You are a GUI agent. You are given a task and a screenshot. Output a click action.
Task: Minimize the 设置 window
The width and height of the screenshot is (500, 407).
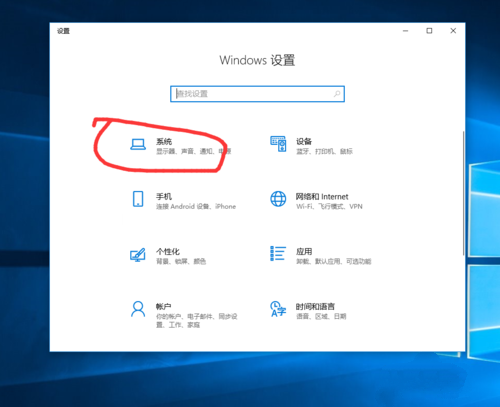coord(405,31)
